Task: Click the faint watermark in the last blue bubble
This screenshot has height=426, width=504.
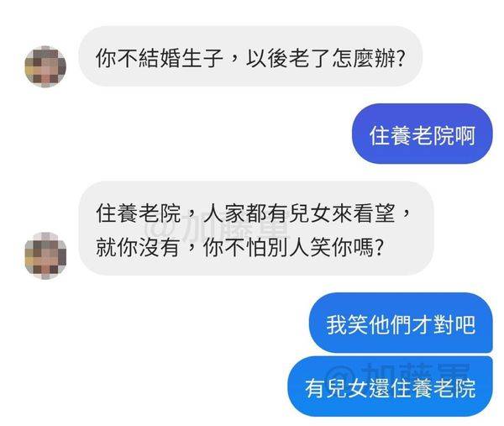Action: tap(397, 371)
